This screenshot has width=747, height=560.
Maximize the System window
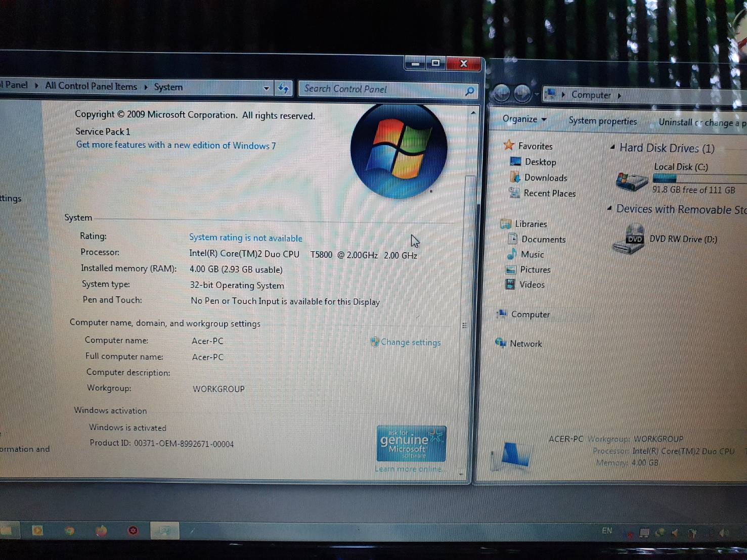point(435,63)
